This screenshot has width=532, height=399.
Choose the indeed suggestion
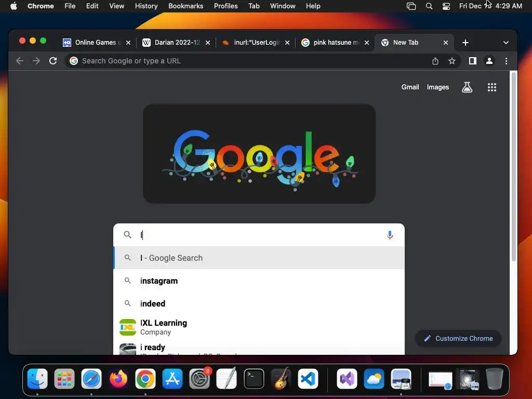pos(259,303)
